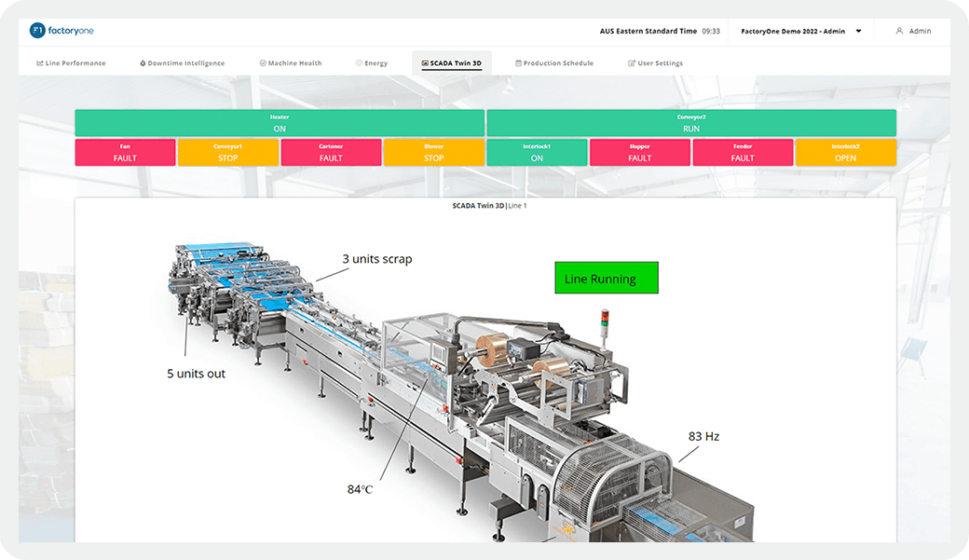Click the Energy tab icon
The width and height of the screenshot is (969, 560).
pos(359,63)
